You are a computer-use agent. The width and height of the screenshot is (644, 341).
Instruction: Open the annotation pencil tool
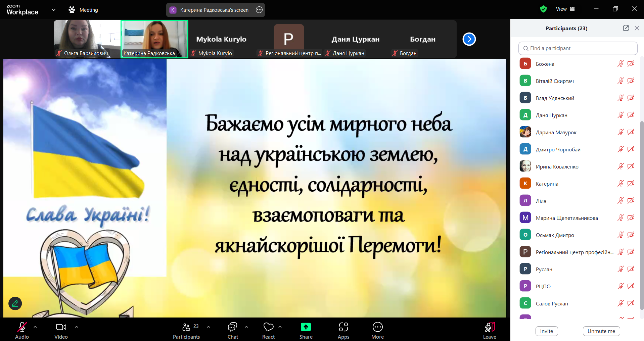coord(15,303)
